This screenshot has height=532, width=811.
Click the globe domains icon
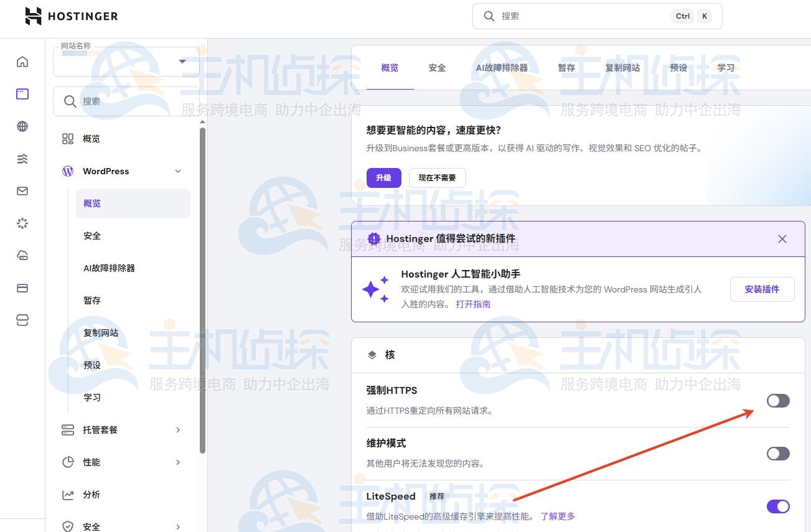point(22,126)
